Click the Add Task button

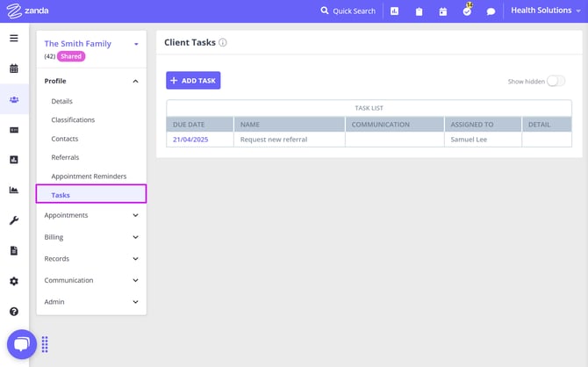point(193,81)
